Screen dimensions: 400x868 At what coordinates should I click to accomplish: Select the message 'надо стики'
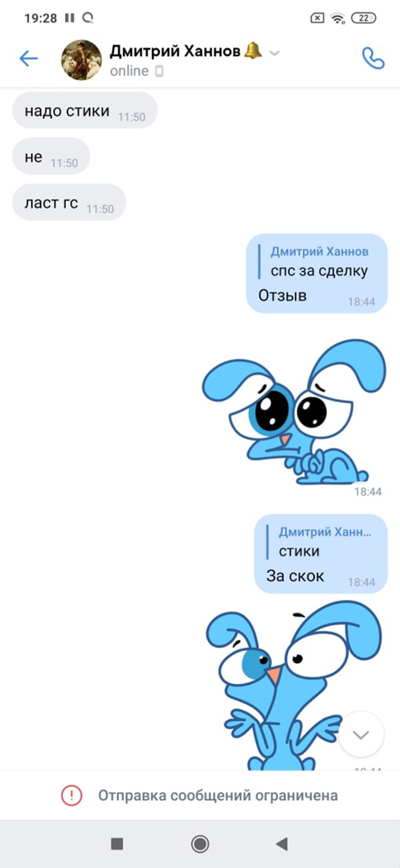pos(85,110)
